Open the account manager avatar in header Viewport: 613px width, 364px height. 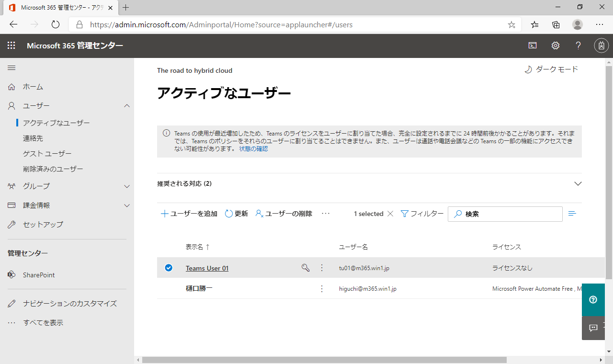[602, 45]
